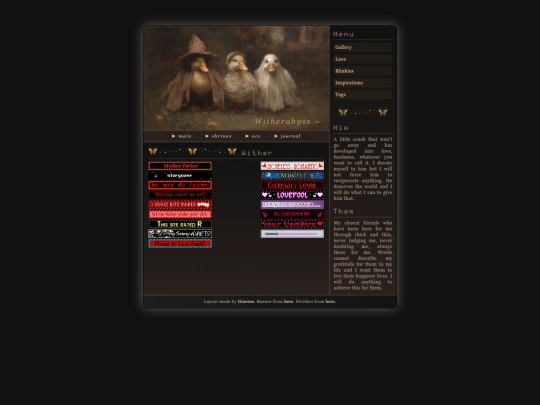Click the 'aren't we all?' blinkie

180,195
